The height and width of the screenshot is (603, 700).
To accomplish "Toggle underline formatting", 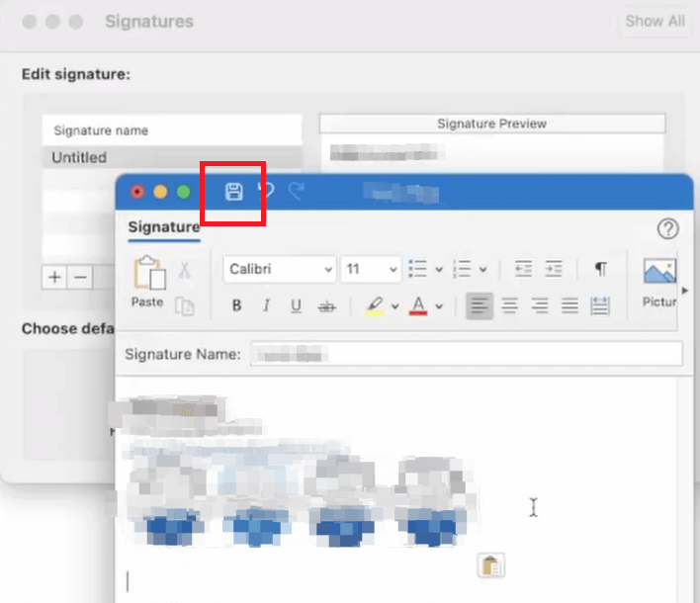I will [296, 306].
